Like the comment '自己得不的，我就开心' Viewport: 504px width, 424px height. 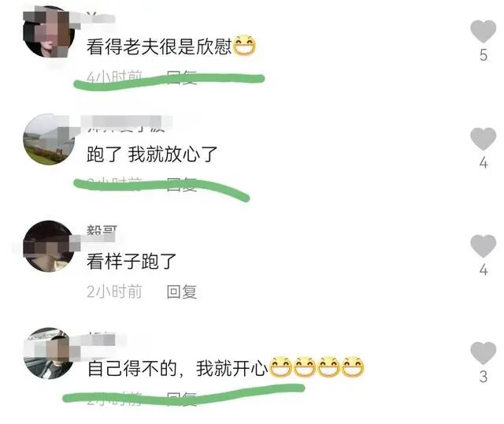(x=483, y=353)
